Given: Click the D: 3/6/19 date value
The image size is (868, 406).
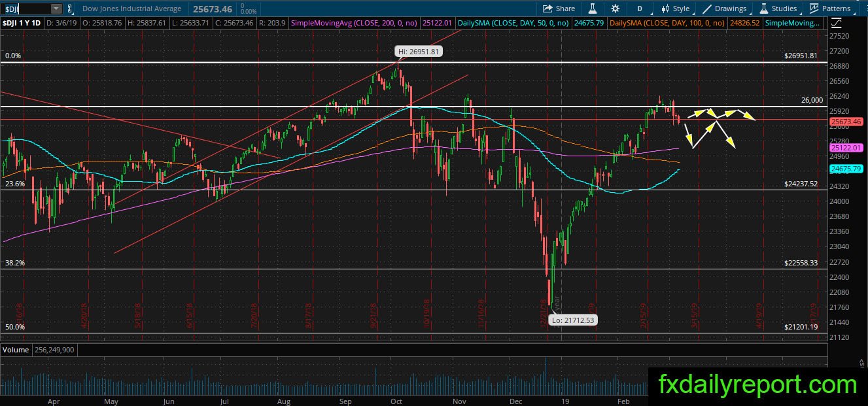Looking at the screenshot, I should pyautogui.click(x=60, y=23).
